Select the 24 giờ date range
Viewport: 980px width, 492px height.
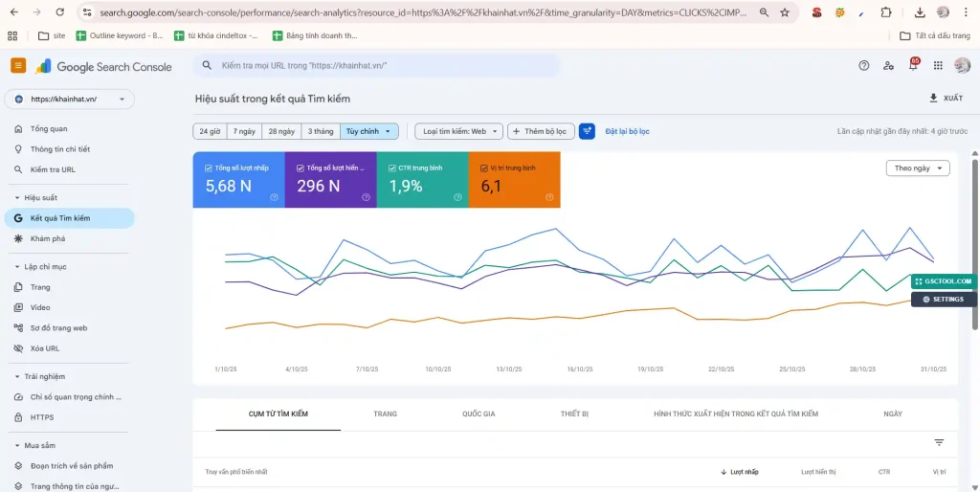coord(210,131)
